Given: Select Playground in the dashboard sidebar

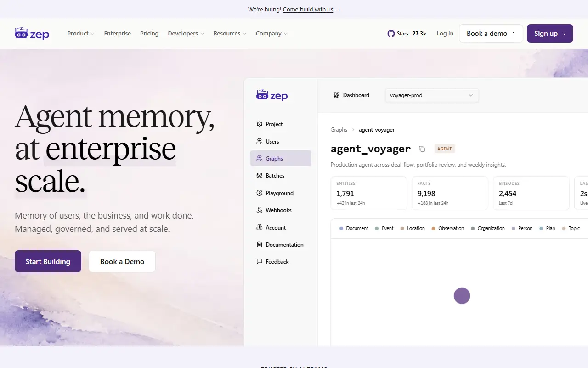Looking at the screenshot, I should tap(281, 193).
